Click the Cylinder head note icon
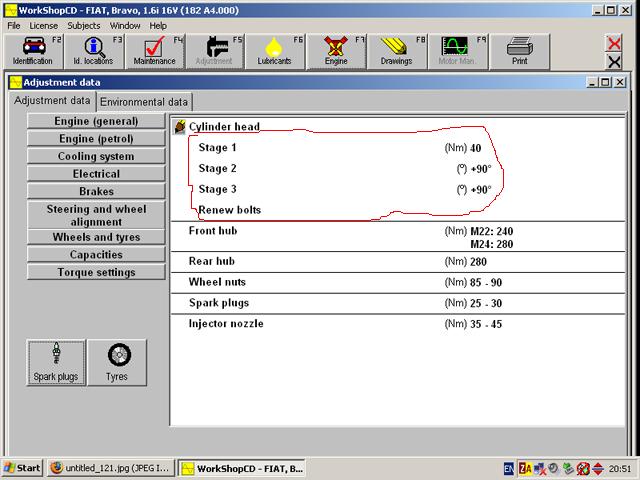 [x=179, y=127]
